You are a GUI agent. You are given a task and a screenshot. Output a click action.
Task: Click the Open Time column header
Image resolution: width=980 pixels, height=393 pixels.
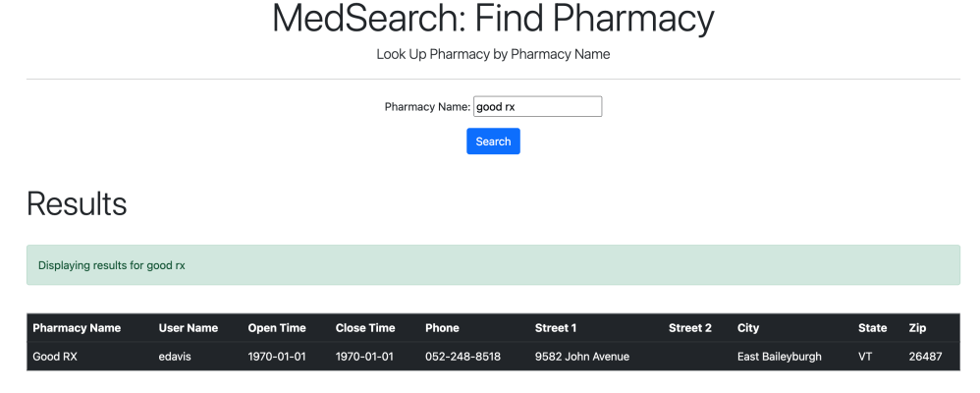pyautogui.click(x=277, y=328)
